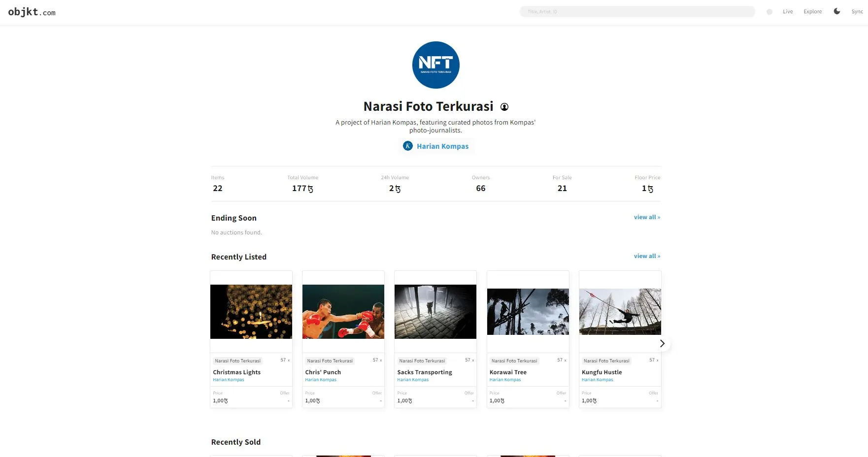868x457 pixels.
Task: Click the Total Volume value 177
Action: pos(302,189)
